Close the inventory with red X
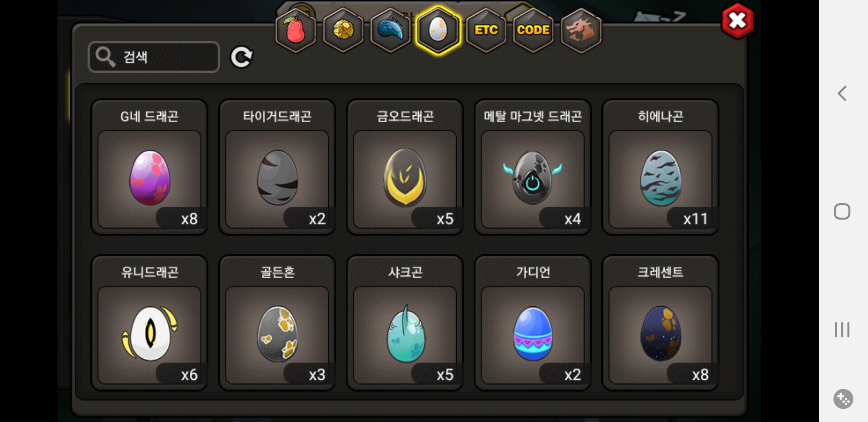 738,21
